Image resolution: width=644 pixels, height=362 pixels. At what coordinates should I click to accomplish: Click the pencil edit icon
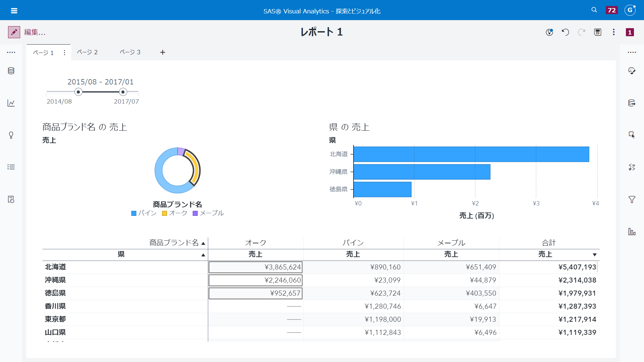(x=14, y=32)
